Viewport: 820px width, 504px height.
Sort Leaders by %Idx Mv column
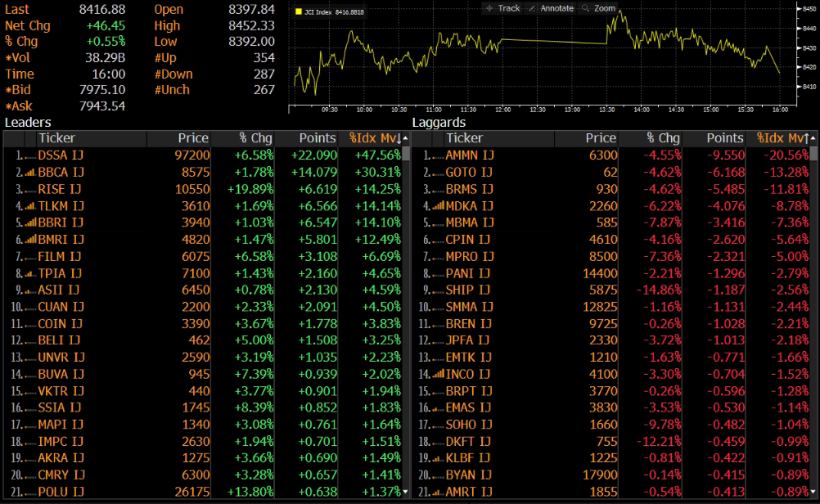click(374, 138)
